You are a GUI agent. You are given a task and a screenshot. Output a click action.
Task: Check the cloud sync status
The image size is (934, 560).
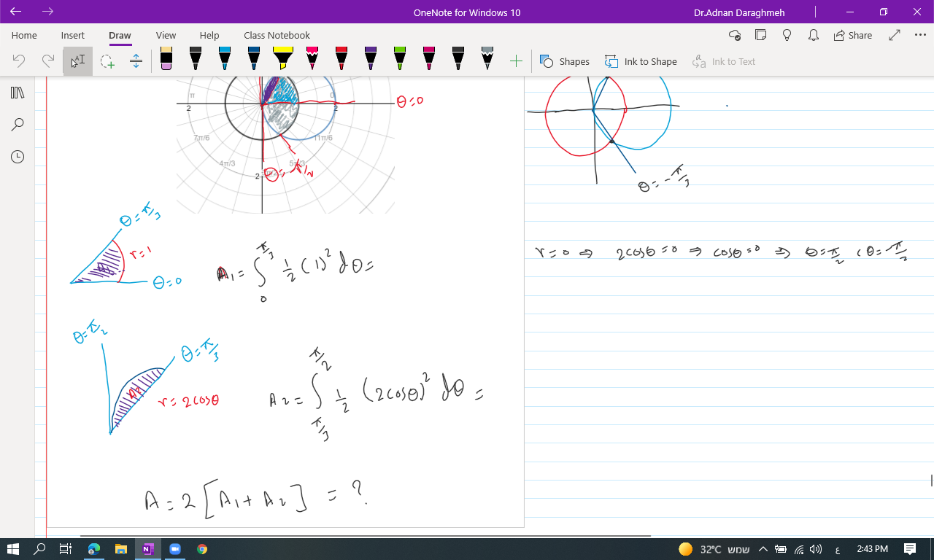(735, 35)
